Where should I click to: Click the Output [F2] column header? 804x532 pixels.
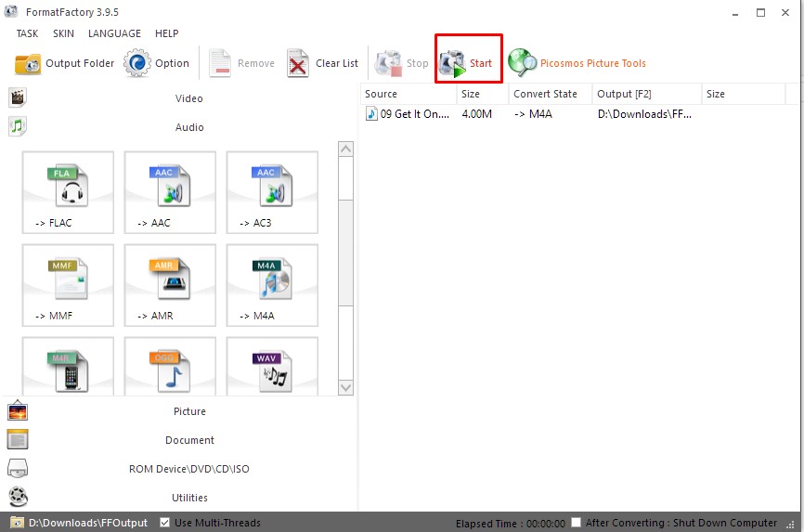(646, 94)
